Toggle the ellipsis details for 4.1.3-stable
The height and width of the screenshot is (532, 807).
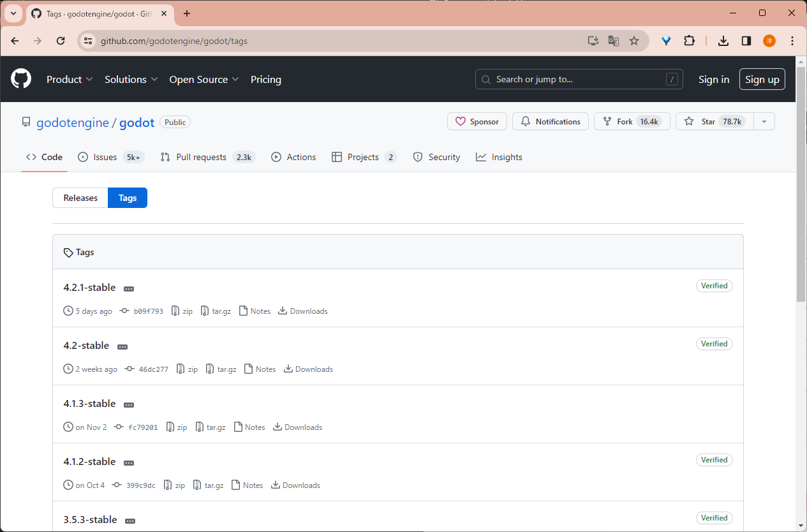point(129,405)
